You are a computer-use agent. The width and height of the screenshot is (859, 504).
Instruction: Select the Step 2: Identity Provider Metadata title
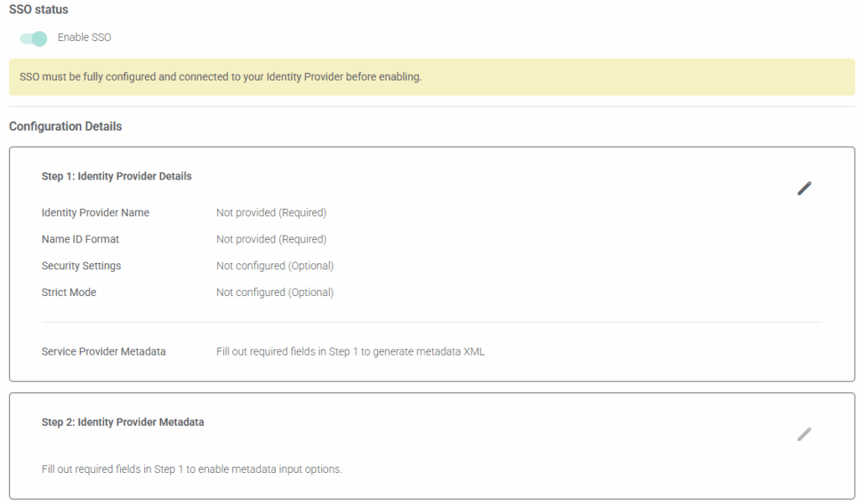coord(122,423)
